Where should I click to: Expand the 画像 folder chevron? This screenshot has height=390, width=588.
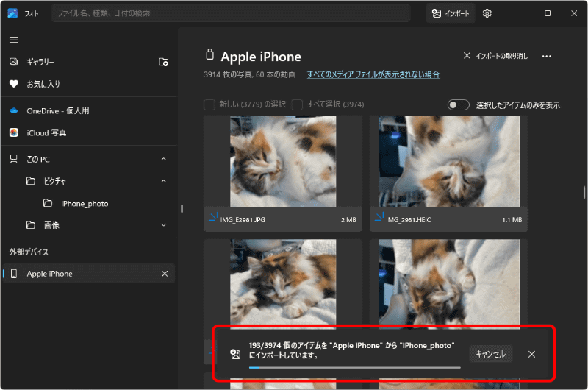(163, 225)
